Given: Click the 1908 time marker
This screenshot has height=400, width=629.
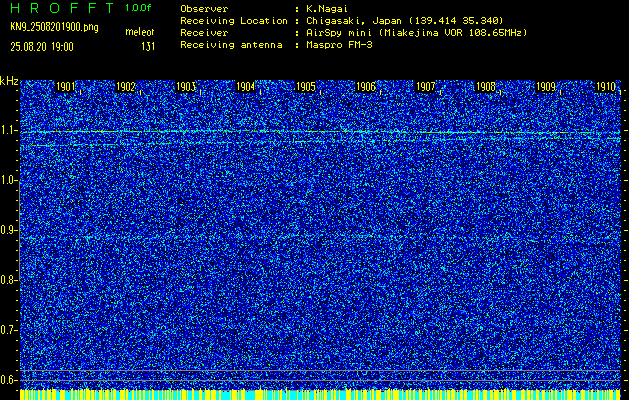Looking at the screenshot, I should coord(485,87).
